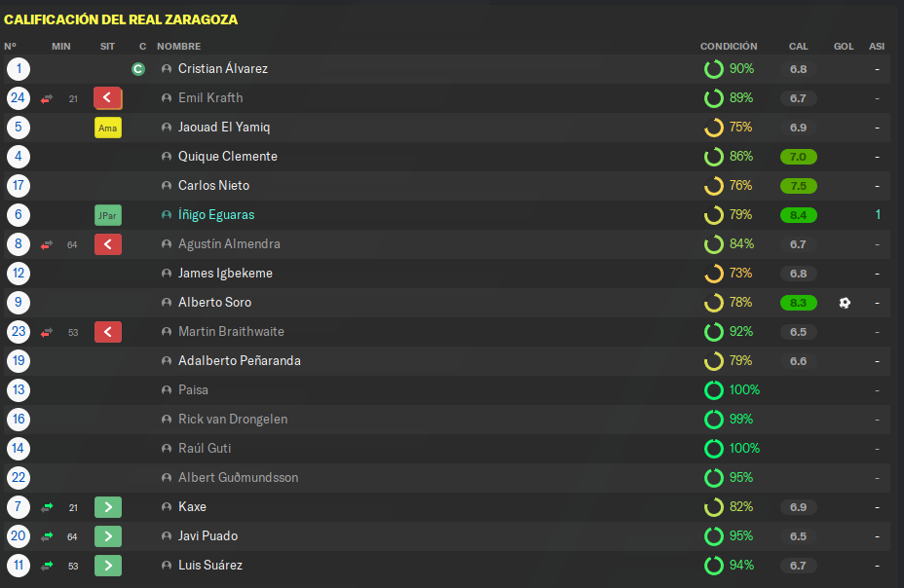The image size is (904, 588).
Task: Click the red substituted-off icon for Emil Krafth
Action: click(108, 98)
